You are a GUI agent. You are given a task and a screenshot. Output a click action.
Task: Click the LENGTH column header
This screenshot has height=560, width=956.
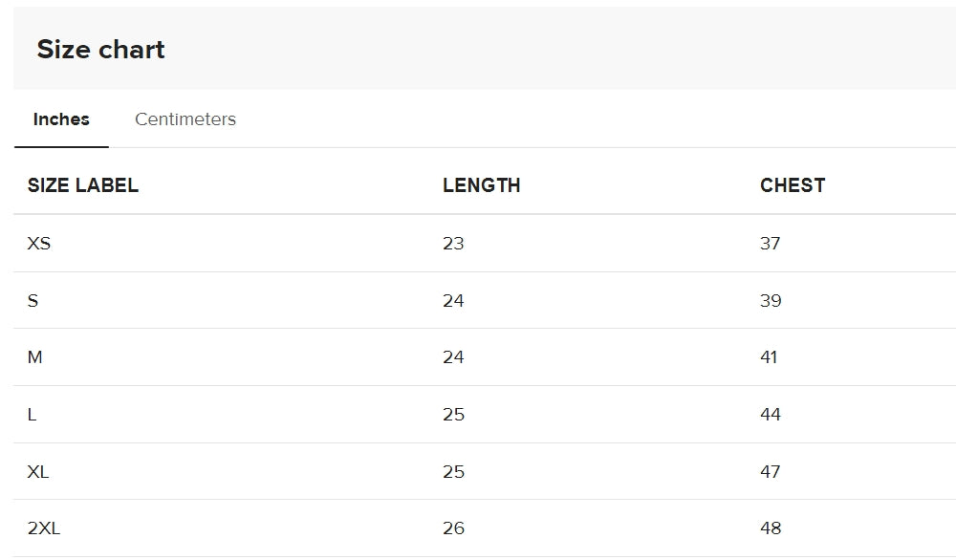pos(482,185)
